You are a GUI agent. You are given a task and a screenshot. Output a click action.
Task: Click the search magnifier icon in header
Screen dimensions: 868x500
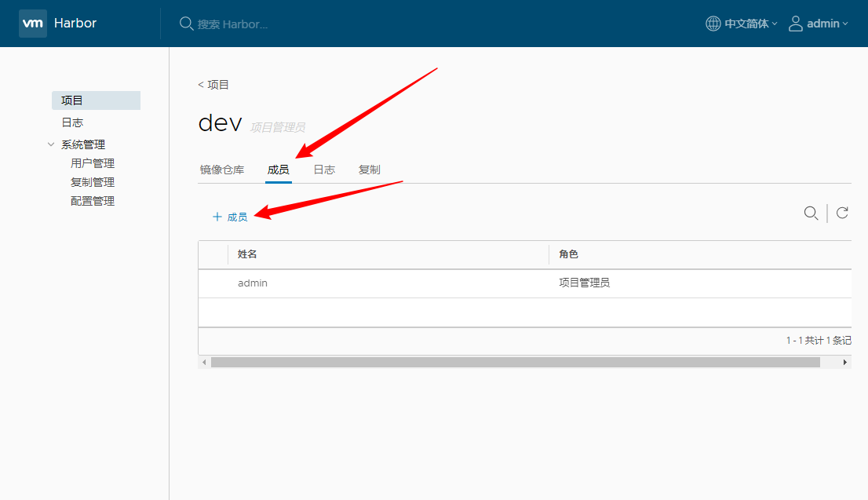pos(186,24)
